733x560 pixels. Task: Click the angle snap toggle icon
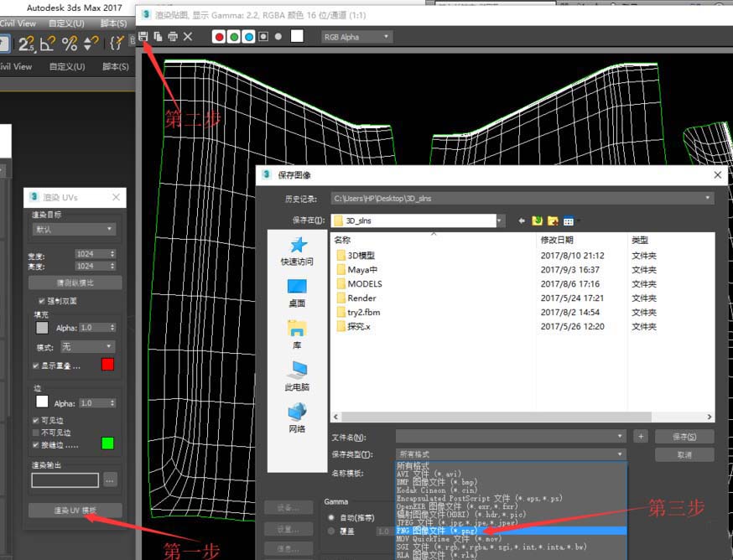(48, 44)
